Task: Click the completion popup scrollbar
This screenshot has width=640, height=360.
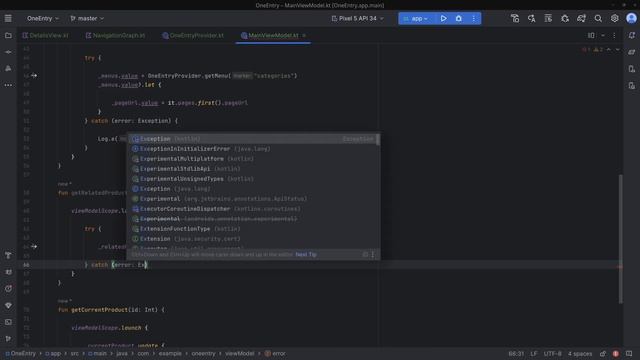Action: (x=378, y=139)
